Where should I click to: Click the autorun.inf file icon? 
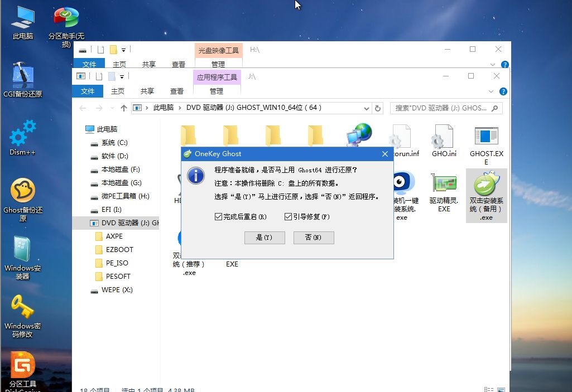405,141
